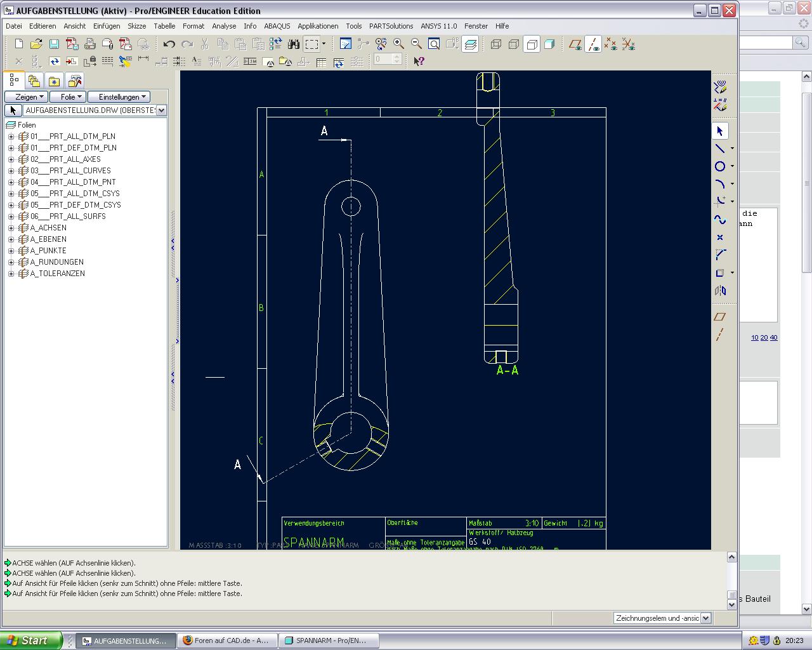812x650 pixels.
Task: Open a file using the folder icon
Action: click(x=36, y=44)
